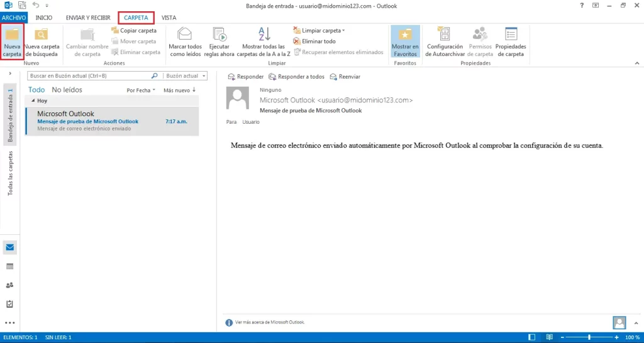Click the search magnifier icon
This screenshot has height=343, width=644.
click(155, 76)
